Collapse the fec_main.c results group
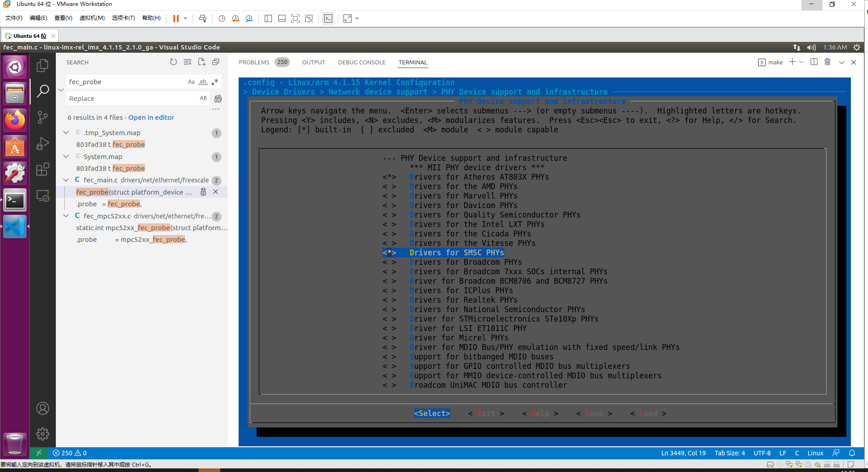 (x=66, y=180)
